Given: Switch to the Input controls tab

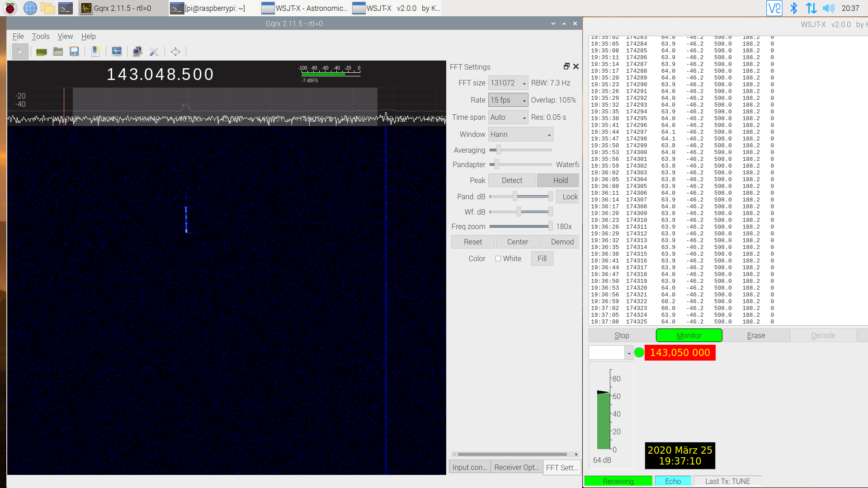Looking at the screenshot, I should [x=469, y=467].
